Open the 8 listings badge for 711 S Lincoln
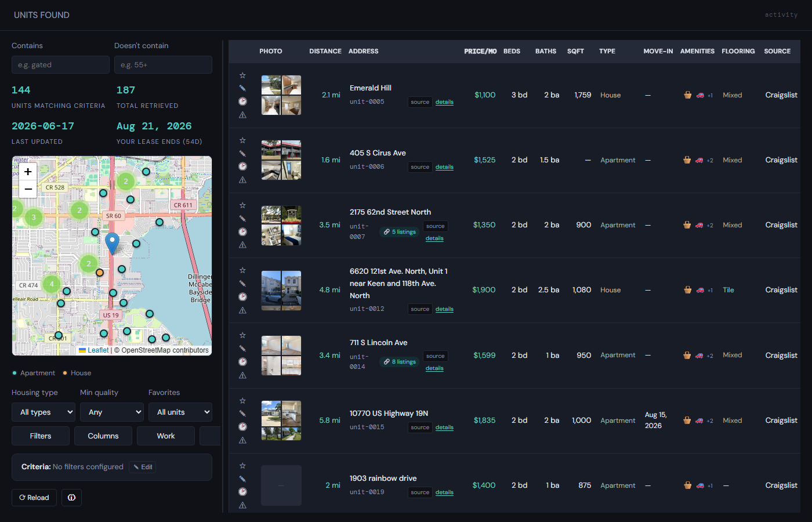812x522 pixels. click(400, 362)
